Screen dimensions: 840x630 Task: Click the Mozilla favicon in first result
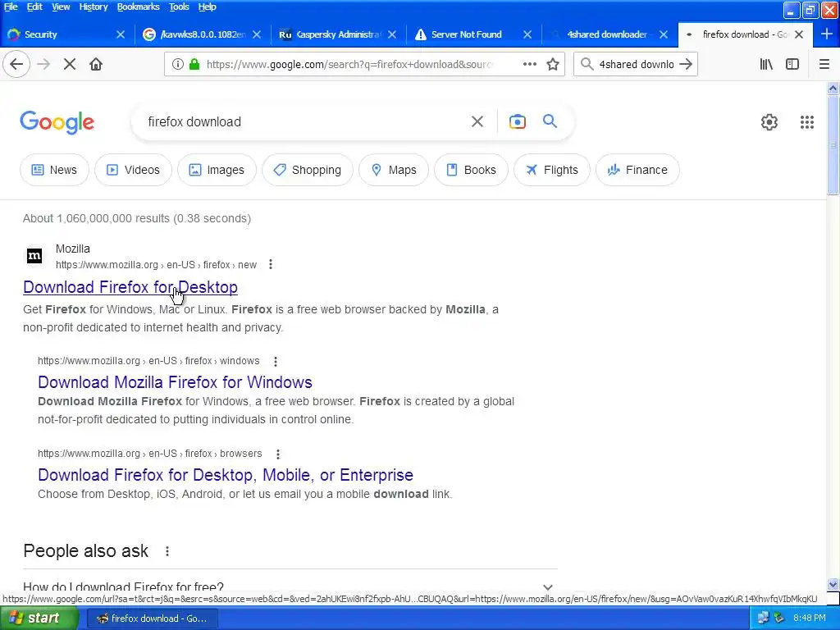(x=34, y=256)
